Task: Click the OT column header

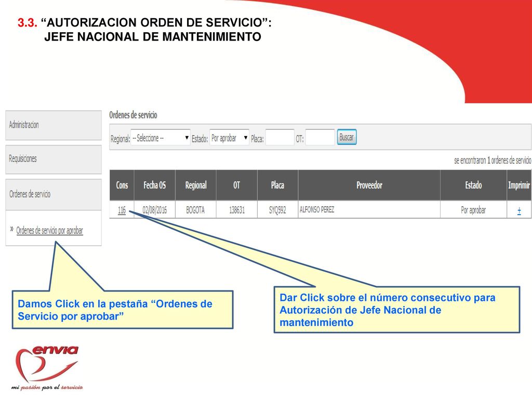Action: 237,185
